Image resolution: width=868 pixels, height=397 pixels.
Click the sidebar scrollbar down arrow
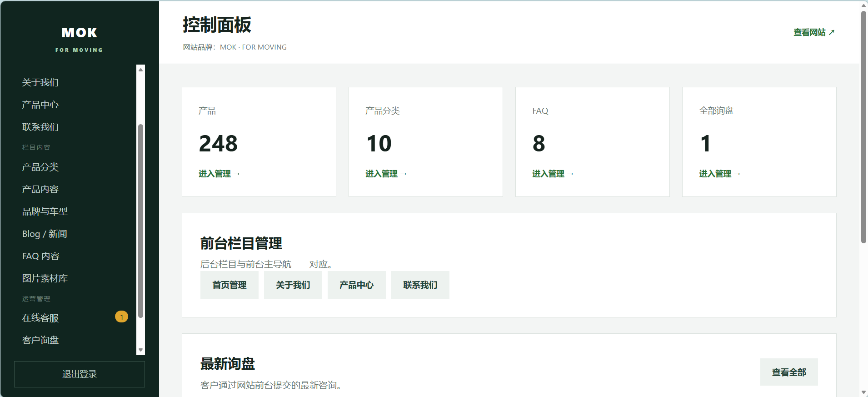(x=141, y=350)
